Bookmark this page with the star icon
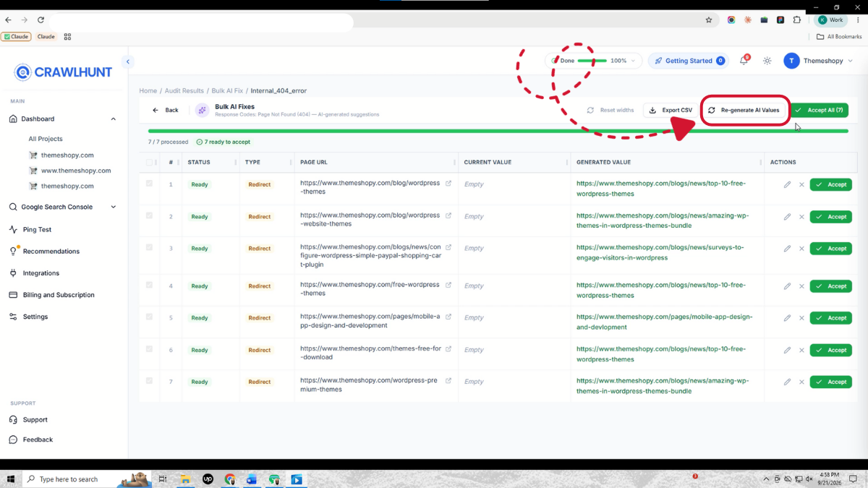The width and height of the screenshot is (868, 488). [709, 20]
